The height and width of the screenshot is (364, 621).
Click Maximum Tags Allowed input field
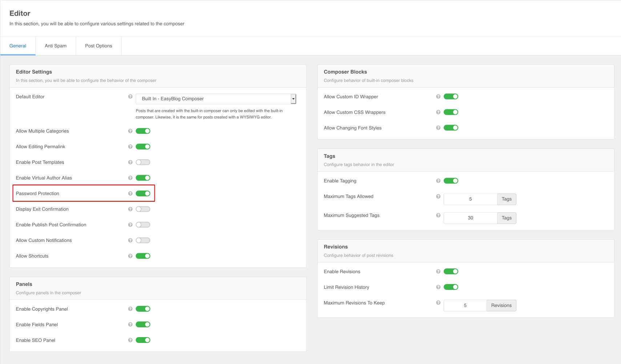pyautogui.click(x=471, y=199)
